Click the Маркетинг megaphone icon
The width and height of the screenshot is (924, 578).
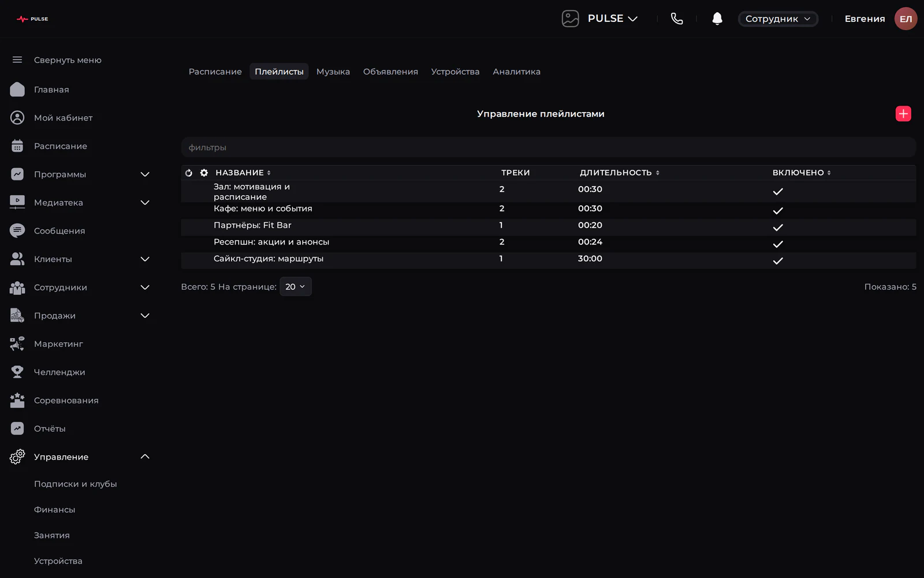(17, 343)
